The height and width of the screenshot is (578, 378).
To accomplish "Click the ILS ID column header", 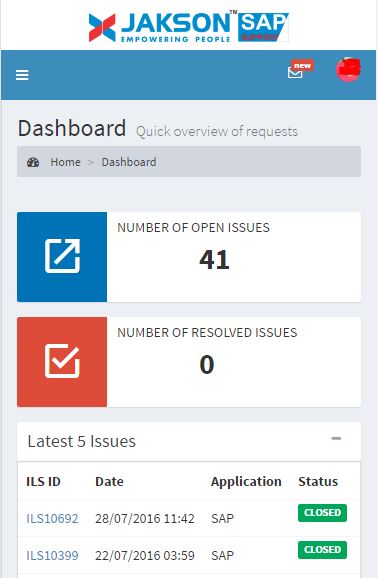I will pos(43,481).
